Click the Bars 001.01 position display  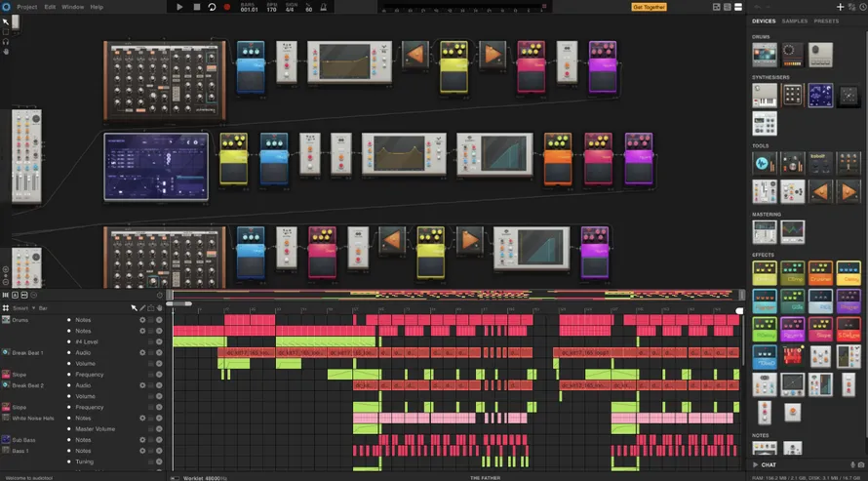249,7
